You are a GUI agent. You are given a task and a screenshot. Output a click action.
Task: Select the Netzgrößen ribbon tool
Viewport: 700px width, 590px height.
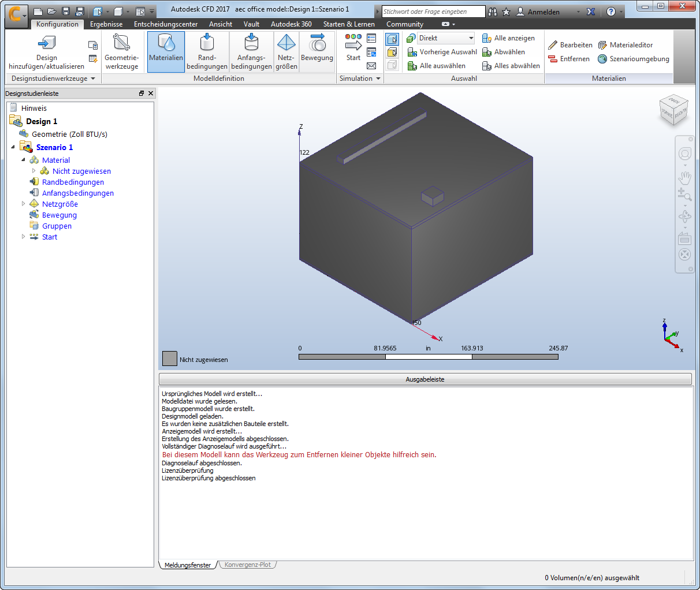coord(286,51)
